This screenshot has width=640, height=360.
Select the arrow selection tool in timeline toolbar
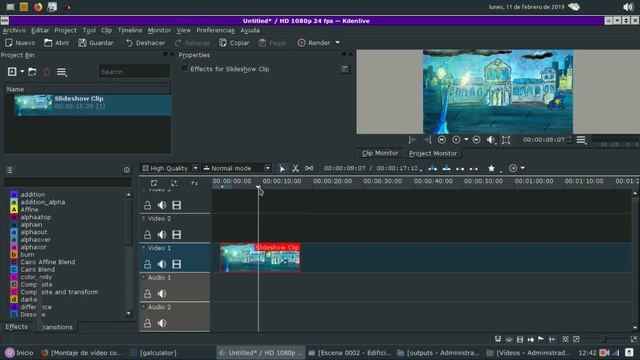coord(282,168)
